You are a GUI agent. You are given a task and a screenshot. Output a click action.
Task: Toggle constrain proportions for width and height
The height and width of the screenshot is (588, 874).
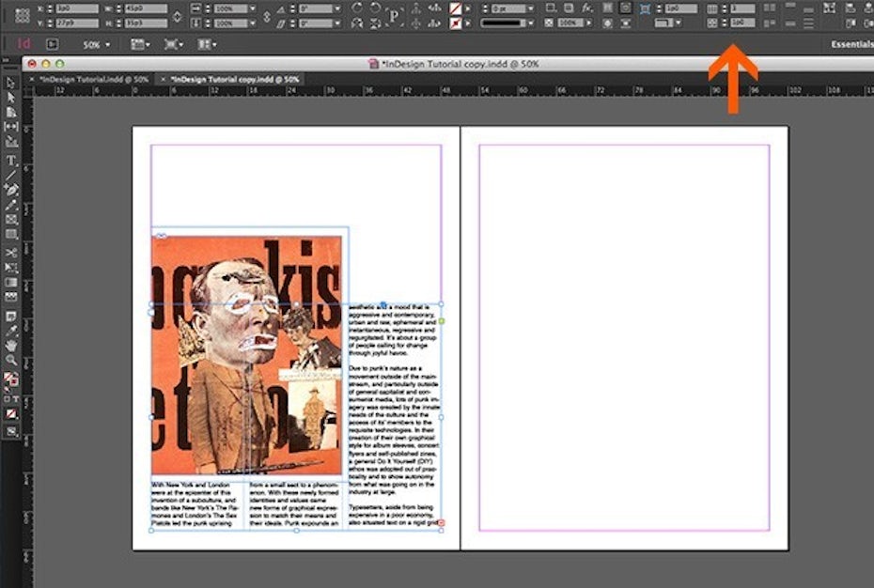pos(178,15)
